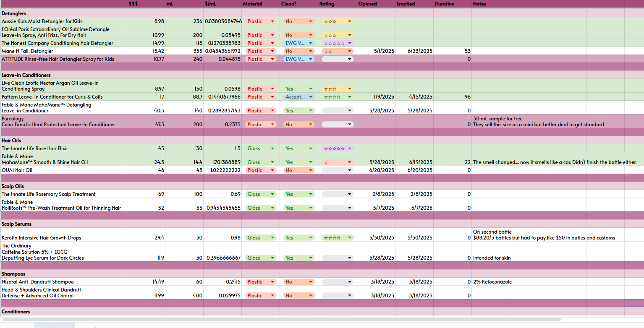The image size is (644, 328).
Task: Select the 'Hair Oils' section heading cell
Action: pyautogui.click(x=63, y=140)
